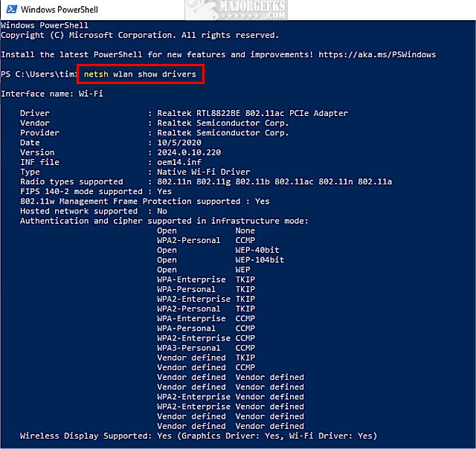Viewport: 476px width, 449px height.
Task: Click the highlighted netsh wlan show drivers command
Action: point(140,74)
